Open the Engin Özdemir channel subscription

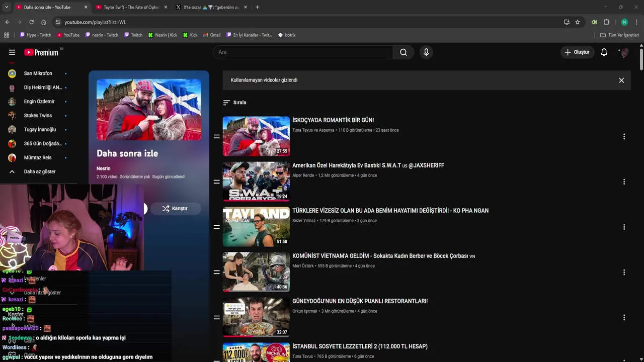tap(38, 102)
